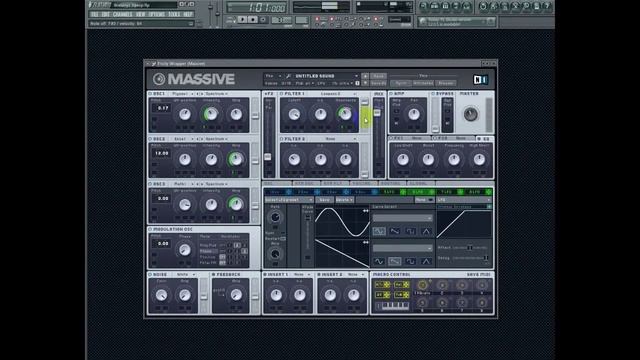This screenshot has width=640, height=360.
Task: Click the OSC2 Amp knob
Action: [x=236, y=160]
